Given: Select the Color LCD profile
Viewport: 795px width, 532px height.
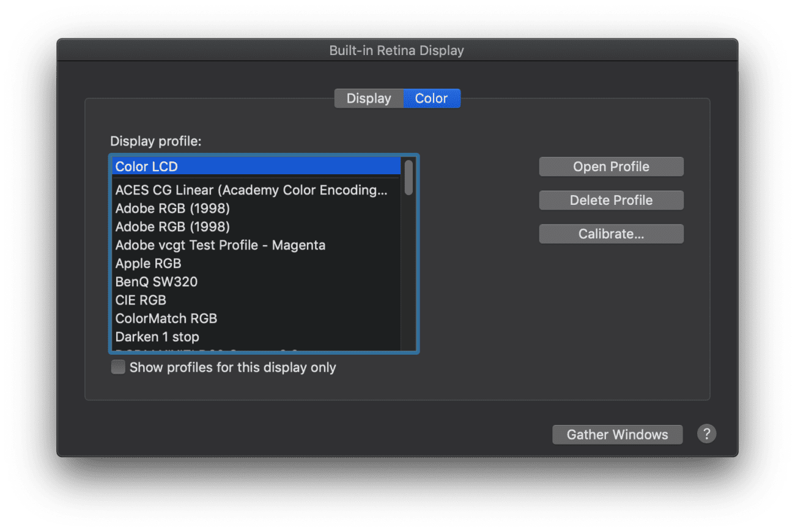Looking at the screenshot, I should pos(245,166).
